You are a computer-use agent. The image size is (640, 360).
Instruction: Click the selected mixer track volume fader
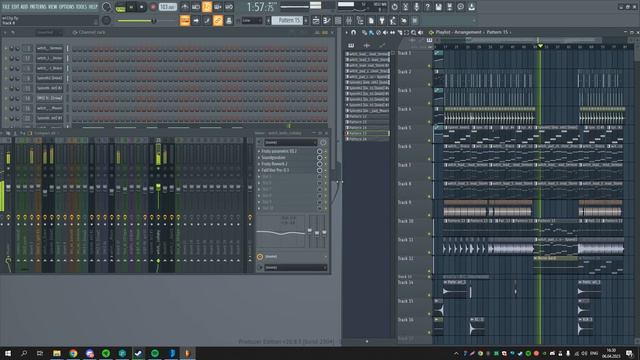pos(158,187)
